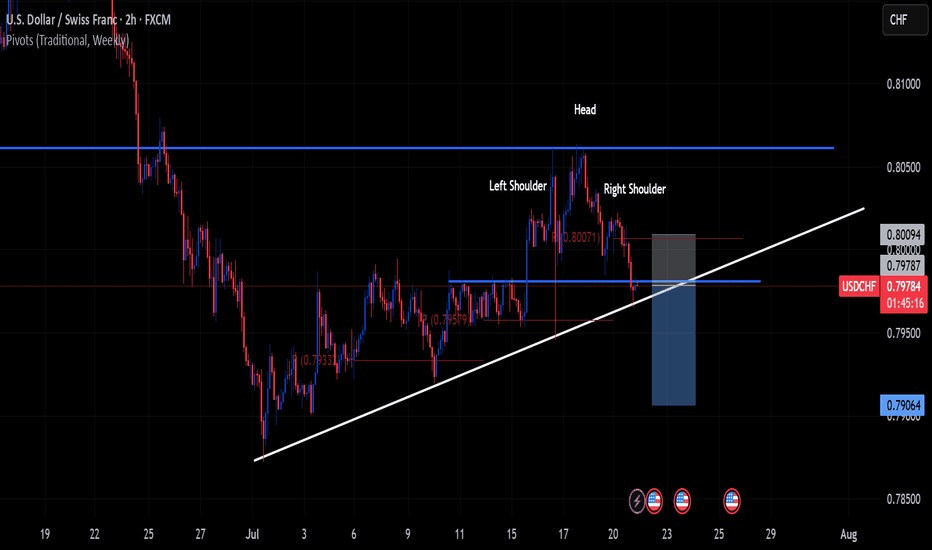
Task: Click the 0.78500 price axis label
Action: click(903, 499)
